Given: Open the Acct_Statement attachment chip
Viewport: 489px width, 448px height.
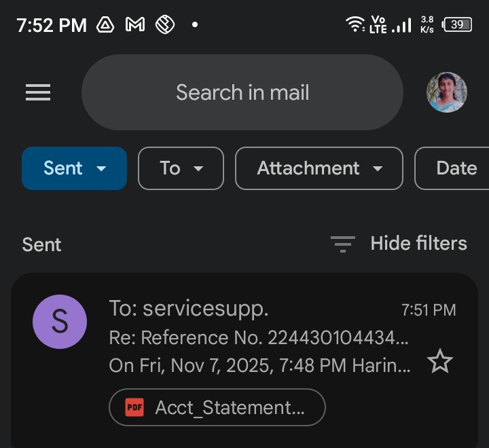Looking at the screenshot, I should tap(217, 407).
